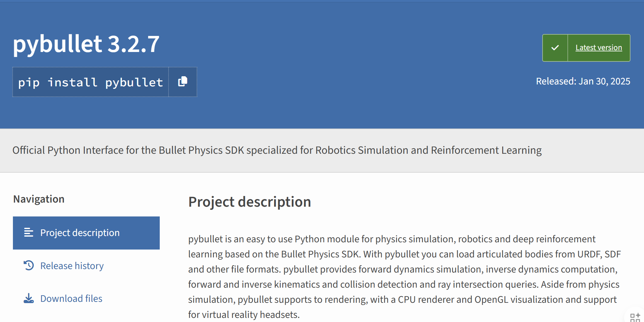Click the Download files arrow icon
The height and width of the screenshot is (322, 644).
point(29,298)
